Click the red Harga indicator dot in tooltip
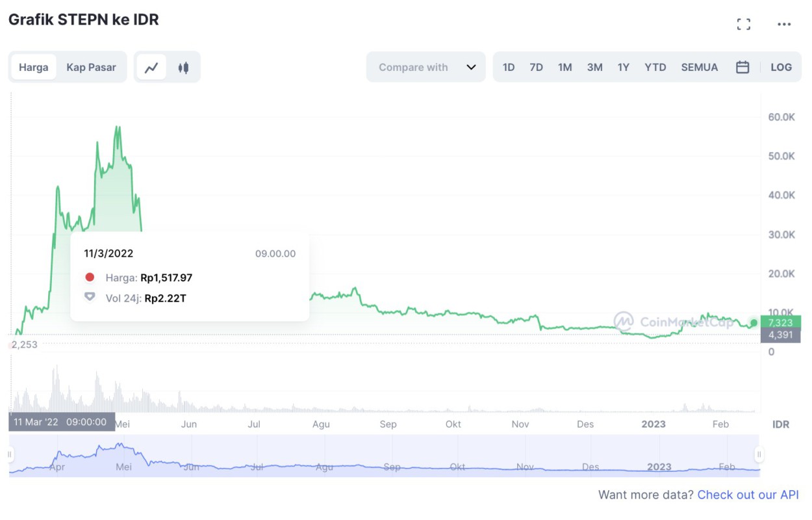Screen dimensions: 812x520 (x=90, y=277)
